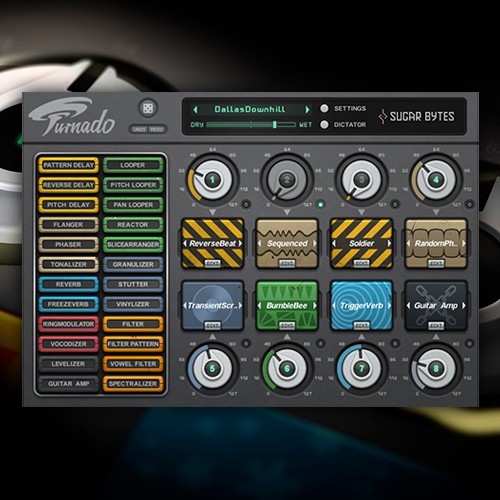The image size is (500, 500).
Task: Click the Undo button
Action: tap(139, 129)
